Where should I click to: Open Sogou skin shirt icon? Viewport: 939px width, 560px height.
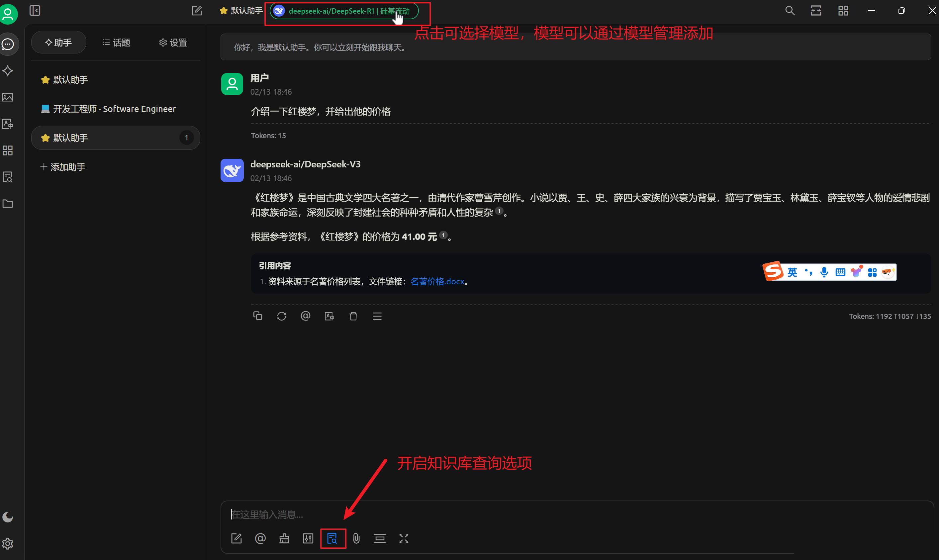[856, 271]
